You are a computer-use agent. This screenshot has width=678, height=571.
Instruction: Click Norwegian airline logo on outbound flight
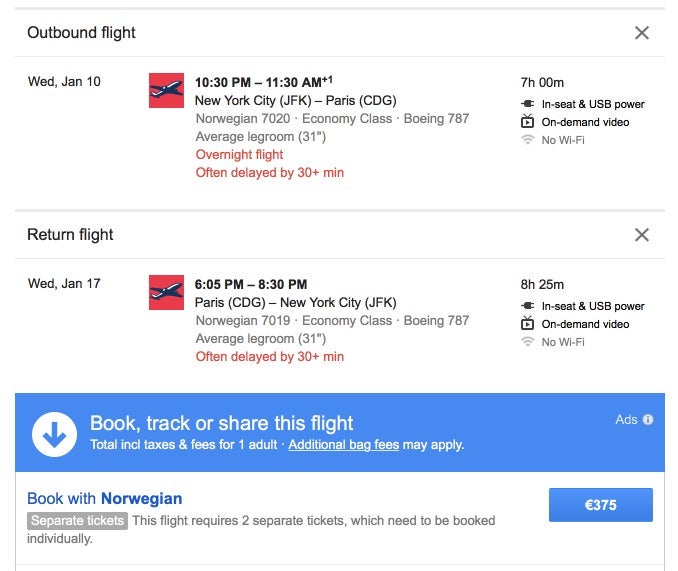(x=166, y=90)
